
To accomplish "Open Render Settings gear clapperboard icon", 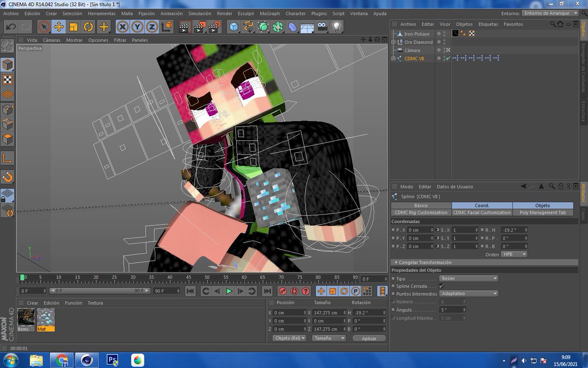I will pos(214,26).
